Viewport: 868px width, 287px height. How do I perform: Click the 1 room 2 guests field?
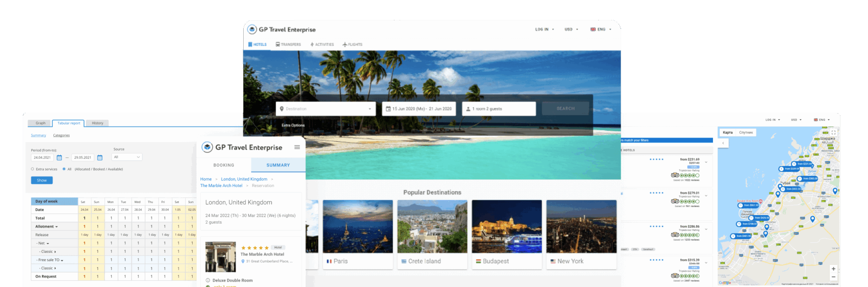point(499,109)
